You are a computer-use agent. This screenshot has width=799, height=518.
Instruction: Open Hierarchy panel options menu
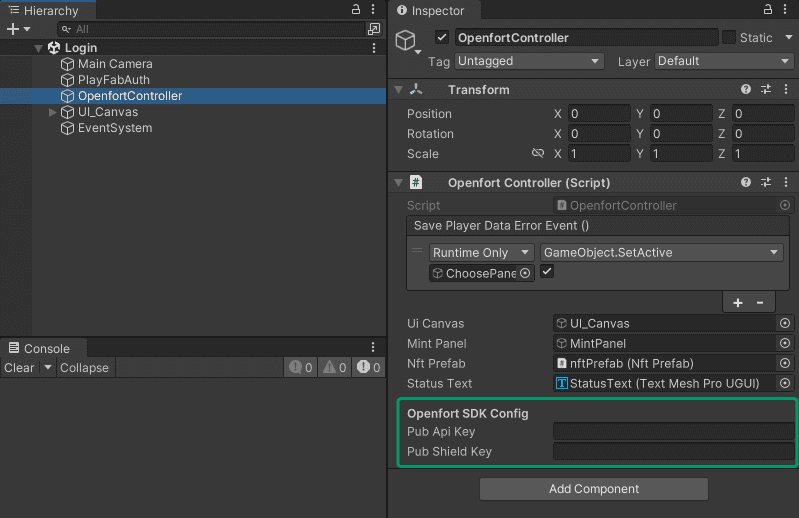373,9
